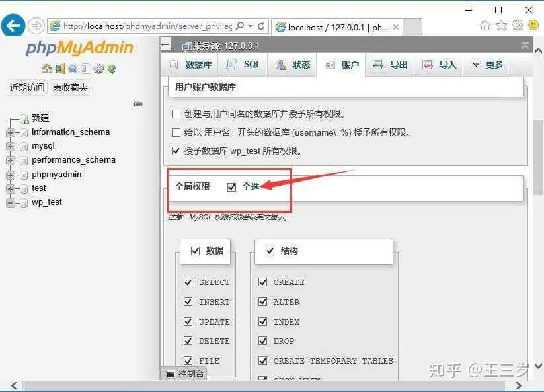This screenshot has height=392, width=544.
Task: Switch to the 状态 tab
Action: click(292, 65)
